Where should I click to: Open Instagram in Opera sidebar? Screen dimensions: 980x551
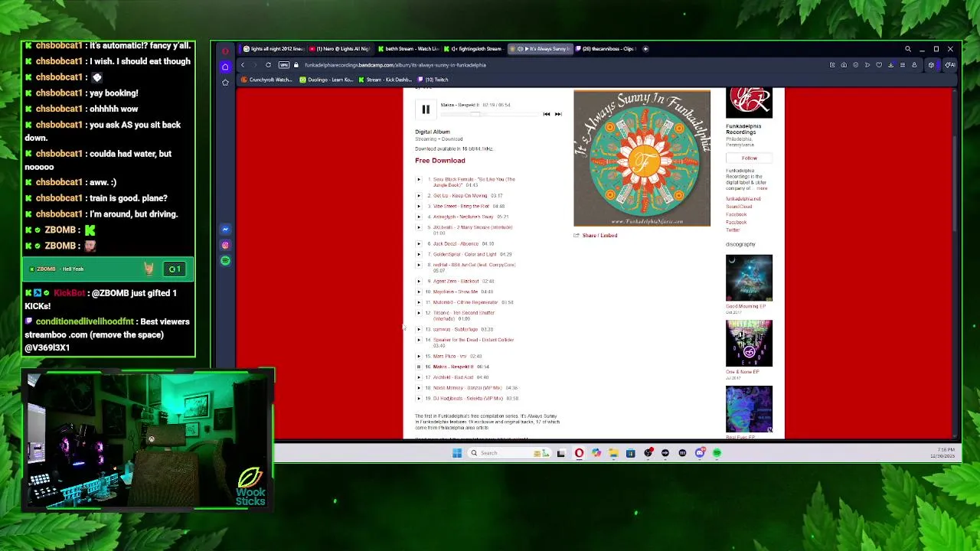pyautogui.click(x=225, y=246)
